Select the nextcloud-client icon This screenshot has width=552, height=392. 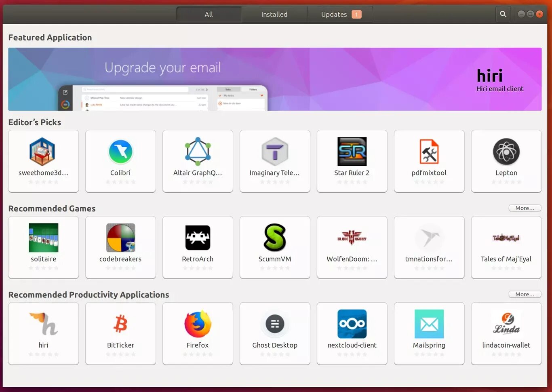[352, 324]
